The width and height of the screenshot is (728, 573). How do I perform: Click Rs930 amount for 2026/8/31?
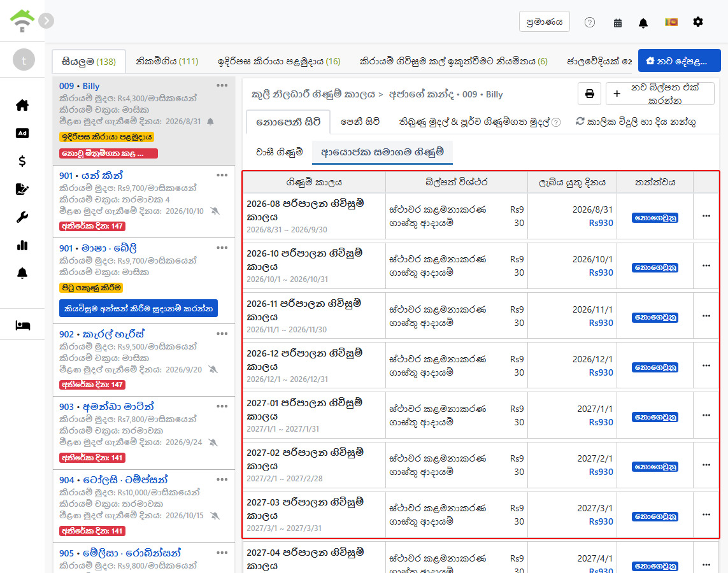click(x=601, y=223)
